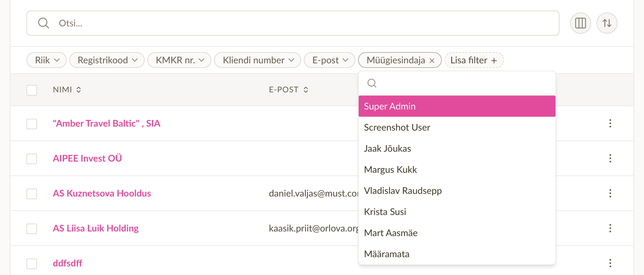Viewport: 644px width, 275px height.
Task: Expand the Registrikood filter dropdown
Action: tap(107, 60)
